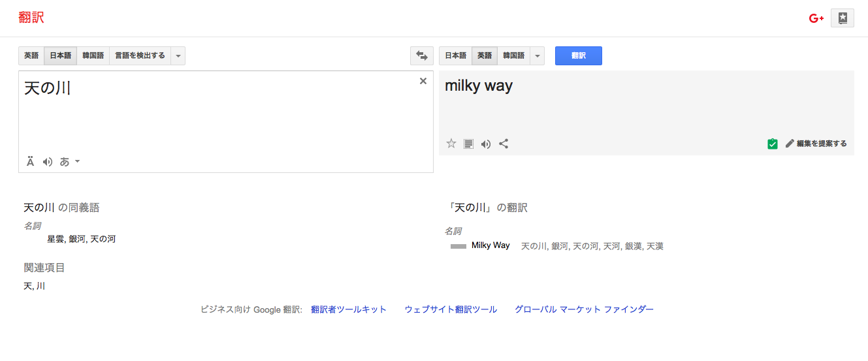This screenshot has height=361, width=868.
Task: Open the 翻訳者ツールキット link
Action: coord(349,309)
